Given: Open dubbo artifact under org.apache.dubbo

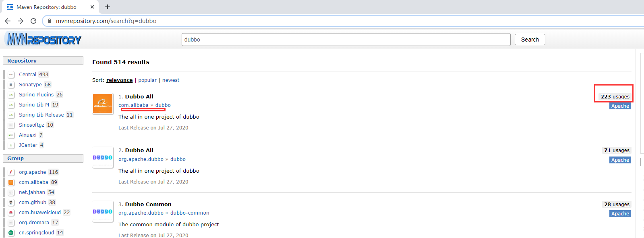Looking at the screenshot, I should click(x=178, y=159).
